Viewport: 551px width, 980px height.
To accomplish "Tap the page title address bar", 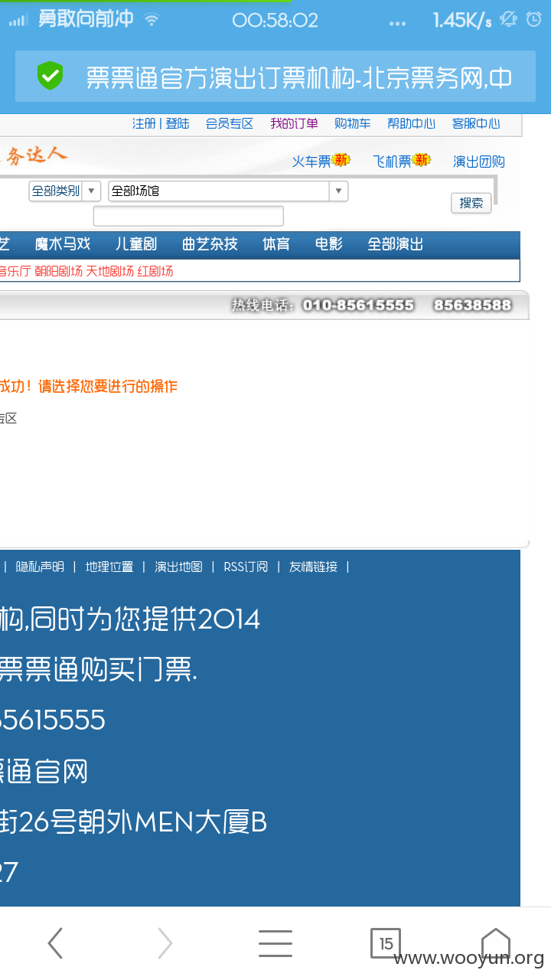I will (275, 77).
